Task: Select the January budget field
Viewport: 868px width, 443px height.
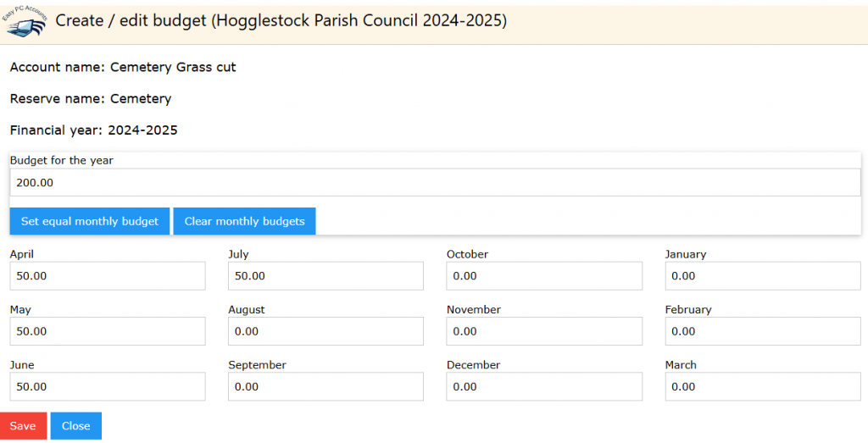Action: click(763, 276)
